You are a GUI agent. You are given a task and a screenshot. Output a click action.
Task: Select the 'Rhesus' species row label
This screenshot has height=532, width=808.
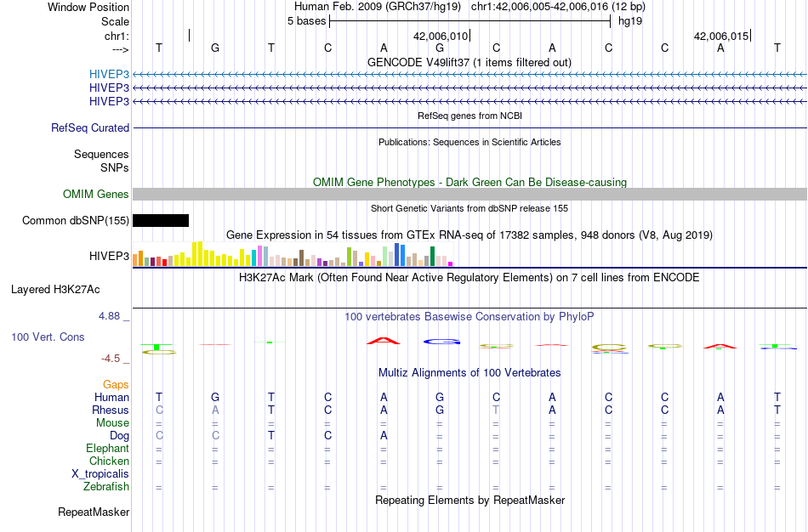coord(111,410)
